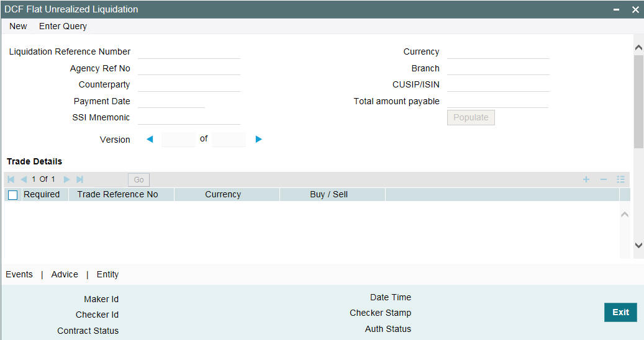
Task: Click the Exit button
Action: point(620,312)
